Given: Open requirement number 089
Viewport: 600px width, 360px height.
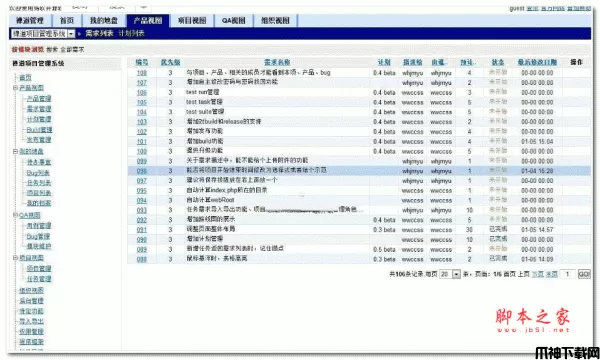Looking at the screenshot, I should 142,250.
